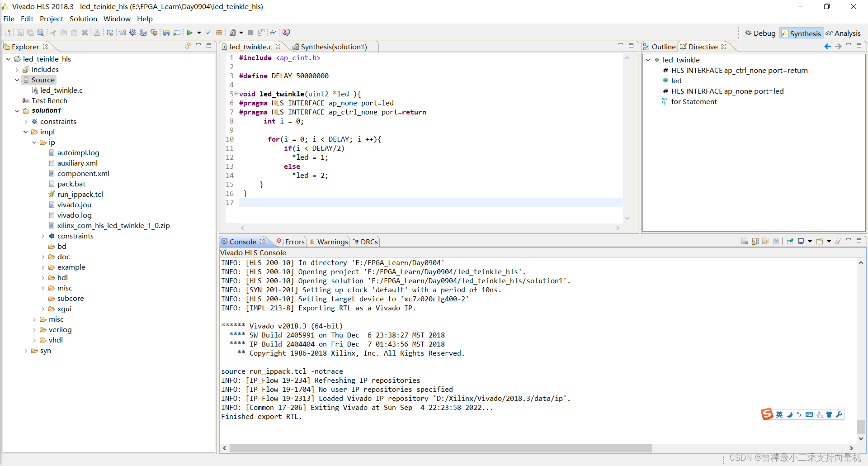Click the New File toolbar icon
The image size is (868, 466).
(8, 33)
